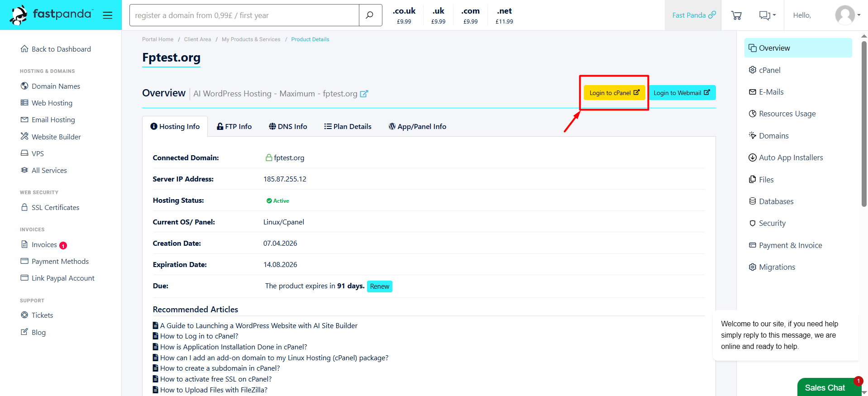Open All Services in sidebar

[x=43, y=170]
